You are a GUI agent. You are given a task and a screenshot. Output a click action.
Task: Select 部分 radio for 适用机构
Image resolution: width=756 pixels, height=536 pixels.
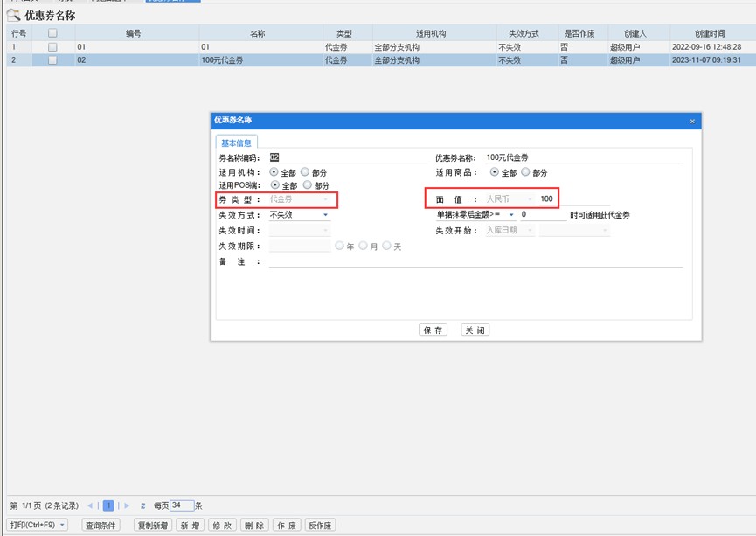(x=305, y=171)
